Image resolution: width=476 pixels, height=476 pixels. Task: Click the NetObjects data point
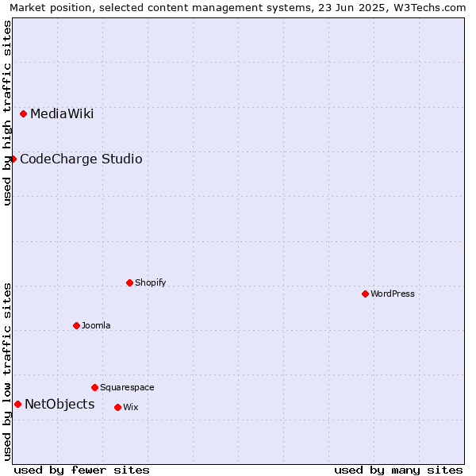pyautogui.click(x=18, y=405)
